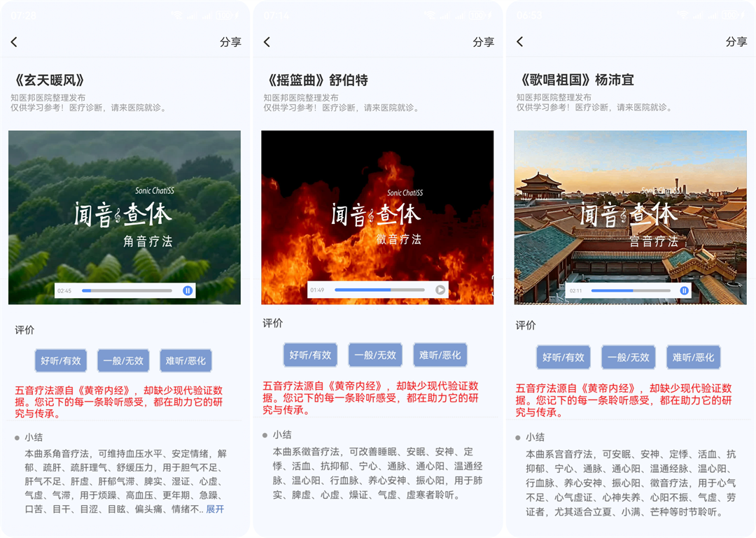Rate 《摇篮曲》 as 好听/有效

(x=310, y=355)
